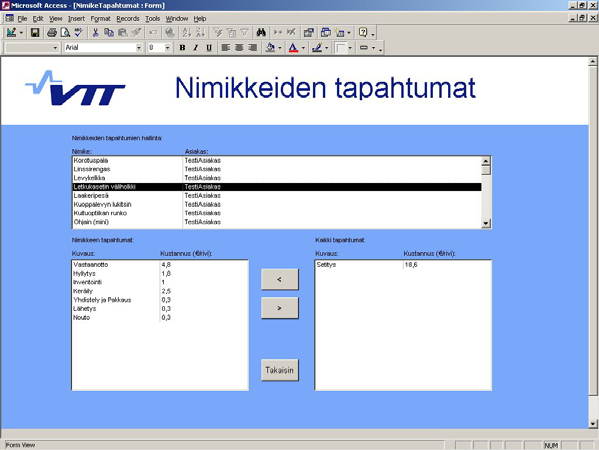Toggle Italic formatting
This screenshot has width=599, height=450.
pos(196,48)
